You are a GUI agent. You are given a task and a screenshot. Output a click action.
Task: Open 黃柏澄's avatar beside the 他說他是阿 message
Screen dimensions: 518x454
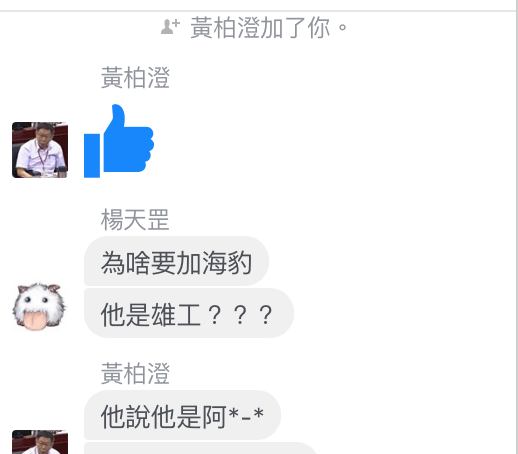click(40, 442)
